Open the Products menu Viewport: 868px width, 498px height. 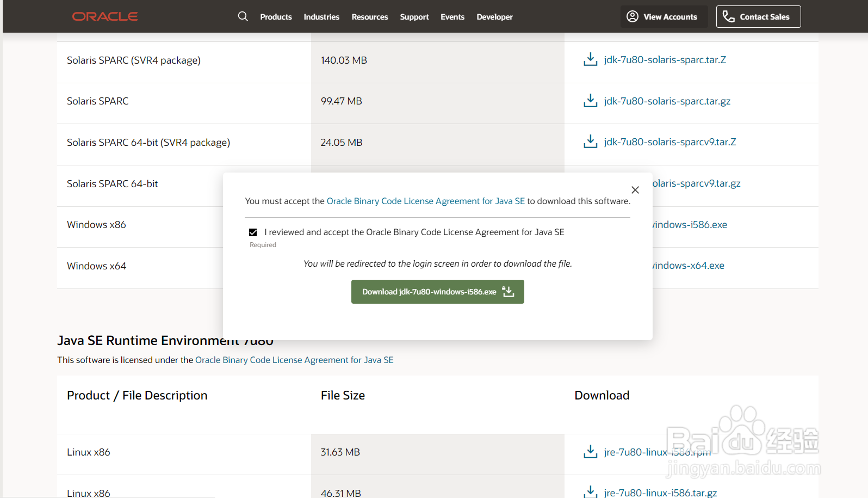click(x=276, y=17)
